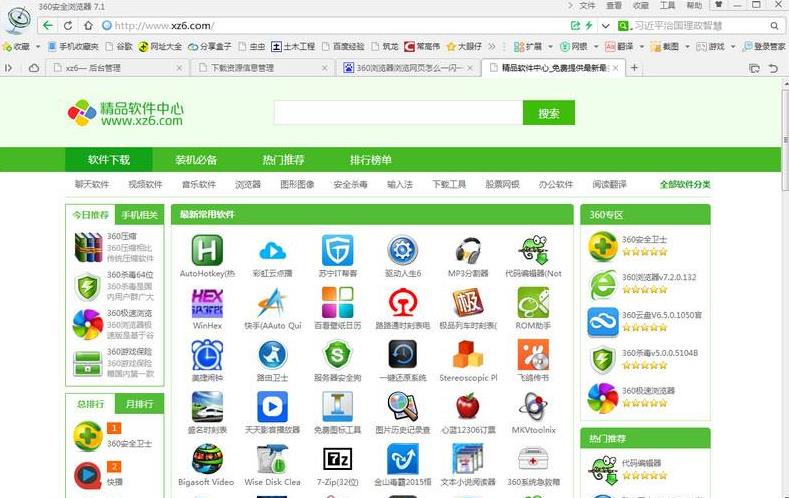Switch to the 手机相关 tab
Image resolution: width=789 pixels, height=498 pixels.
138,214
